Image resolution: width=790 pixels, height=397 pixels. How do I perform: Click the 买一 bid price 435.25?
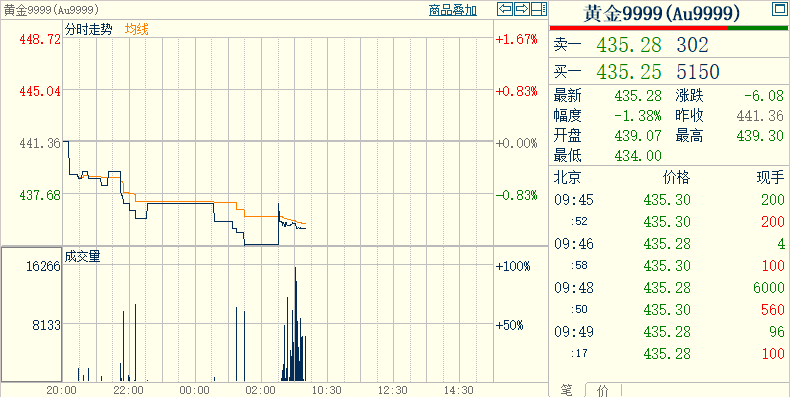point(629,72)
